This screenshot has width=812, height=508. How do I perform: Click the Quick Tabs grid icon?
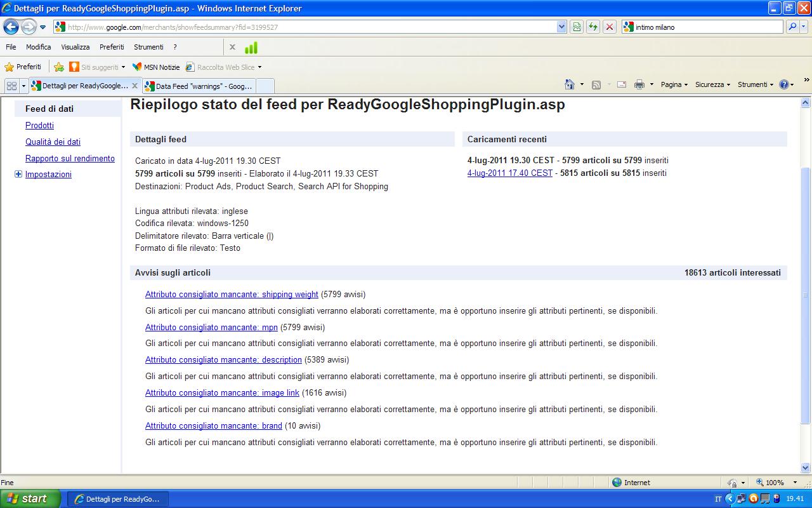click(11, 86)
